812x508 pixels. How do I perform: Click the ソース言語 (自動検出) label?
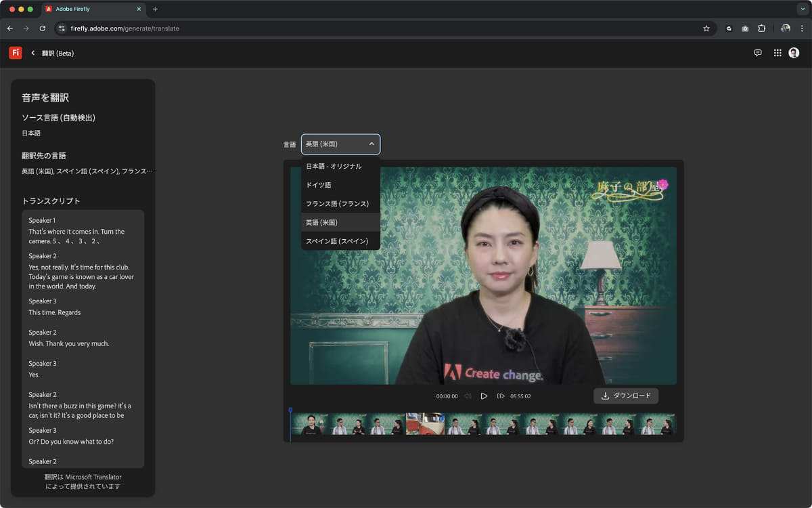coord(58,118)
